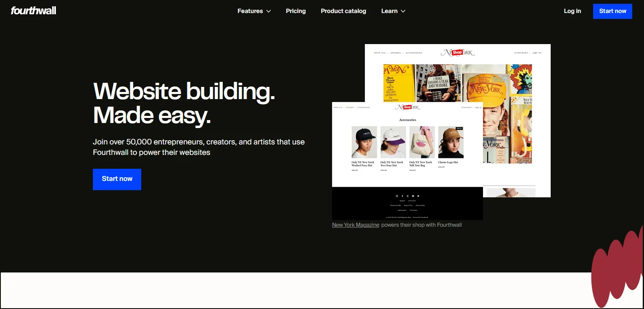
Task: Open the Product catalog menu item
Action: (343, 11)
